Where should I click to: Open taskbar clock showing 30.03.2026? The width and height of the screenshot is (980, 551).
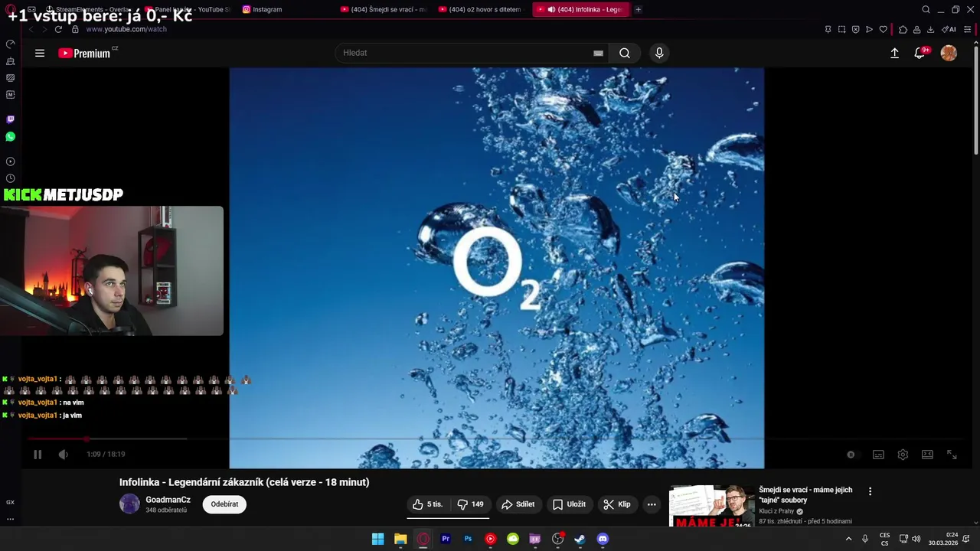pos(943,539)
